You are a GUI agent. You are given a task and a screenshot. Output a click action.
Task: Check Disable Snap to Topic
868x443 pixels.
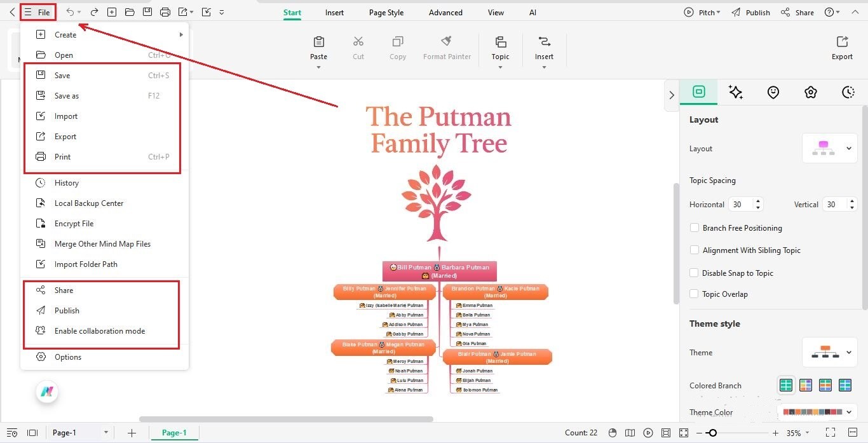tap(695, 273)
